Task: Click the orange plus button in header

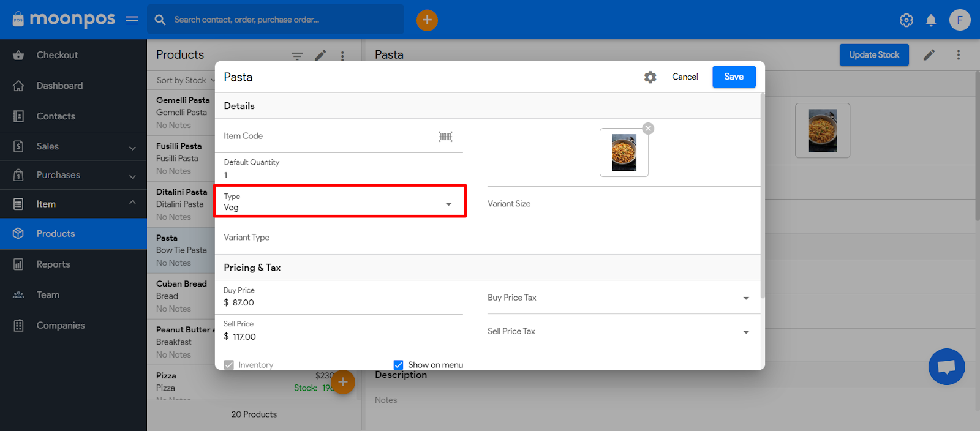Action: tap(427, 20)
